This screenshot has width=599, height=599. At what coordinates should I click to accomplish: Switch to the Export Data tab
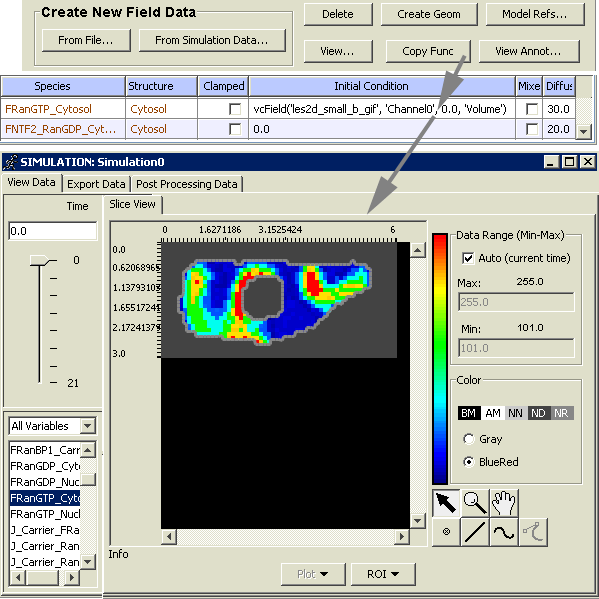click(96, 184)
